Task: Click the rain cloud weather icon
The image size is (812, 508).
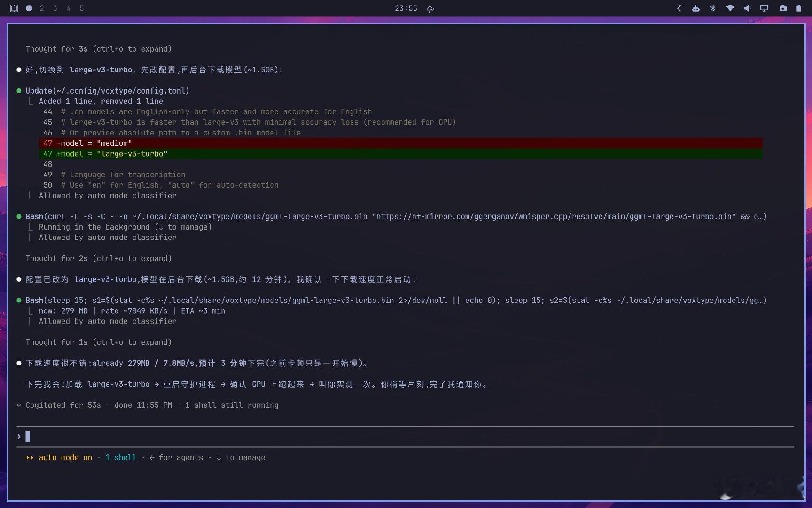Action: tap(430, 9)
